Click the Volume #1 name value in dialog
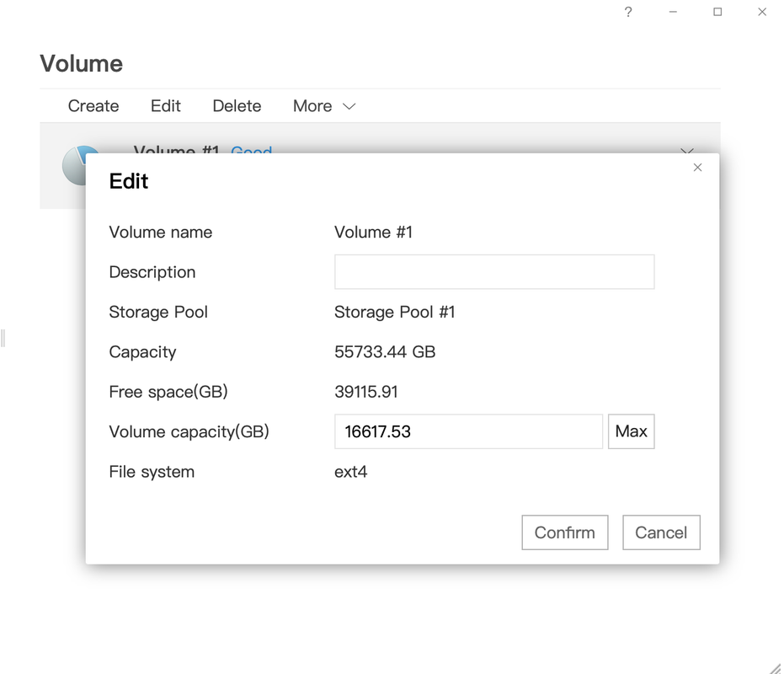This screenshot has width=784, height=674. tap(374, 233)
